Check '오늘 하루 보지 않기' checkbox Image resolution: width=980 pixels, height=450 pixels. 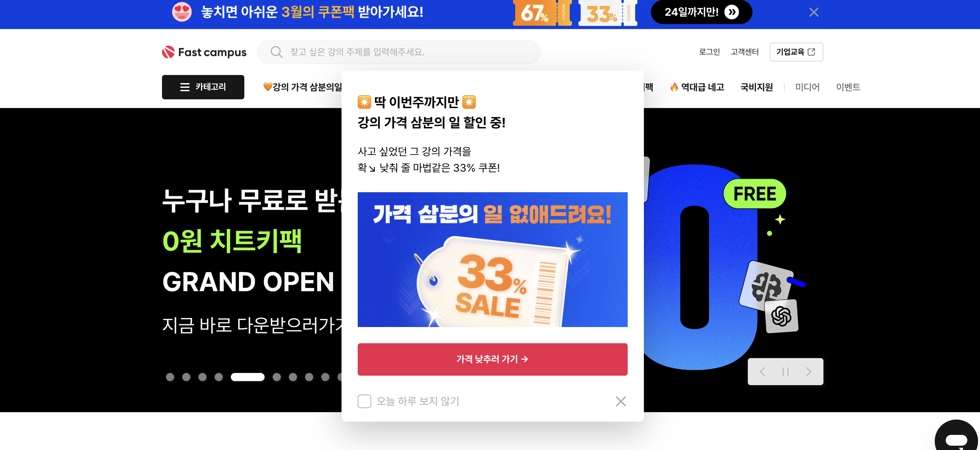[364, 401]
